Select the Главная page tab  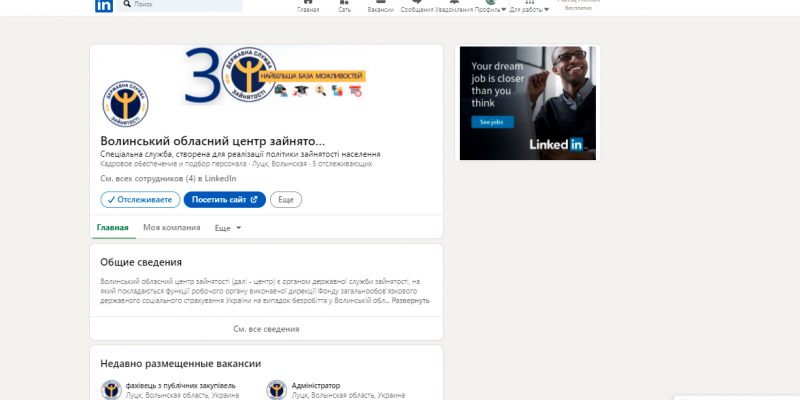point(113,228)
